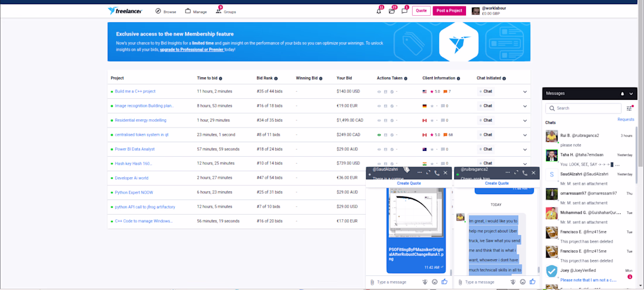The width and height of the screenshot is (644, 290).
Task: Open chat with Joey @JoeyVerified
Action: (x=588, y=274)
